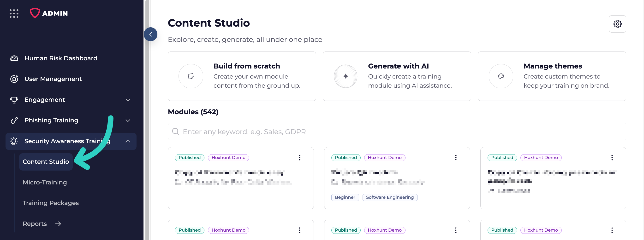Open three-dot menu on third top-row card
This screenshot has height=240, width=644.
point(612,158)
